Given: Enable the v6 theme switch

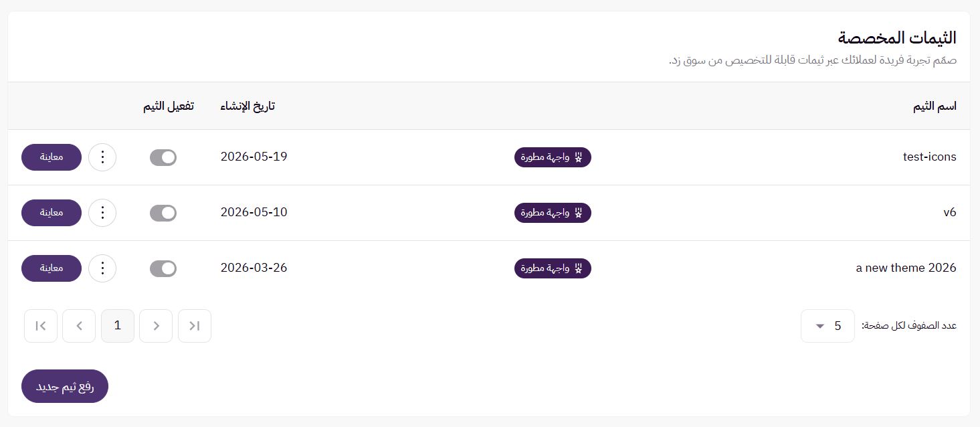Looking at the screenshot, I should tap(163, 213).
